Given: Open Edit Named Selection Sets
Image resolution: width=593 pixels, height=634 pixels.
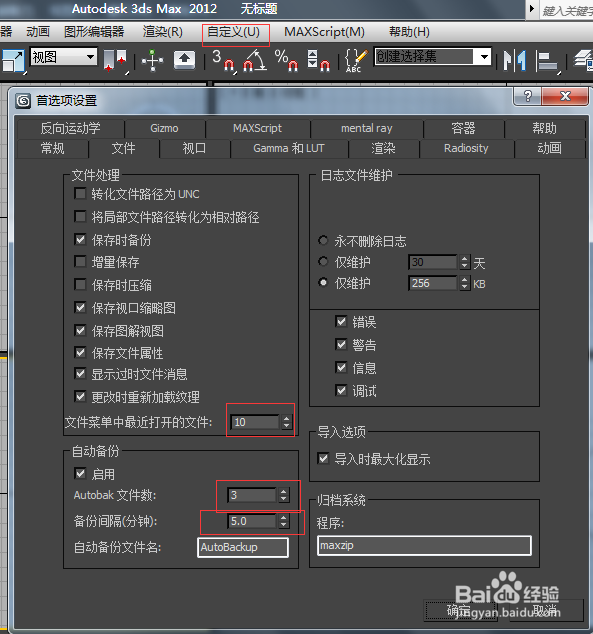Looking at the screenshot, I should click(356, 60).
